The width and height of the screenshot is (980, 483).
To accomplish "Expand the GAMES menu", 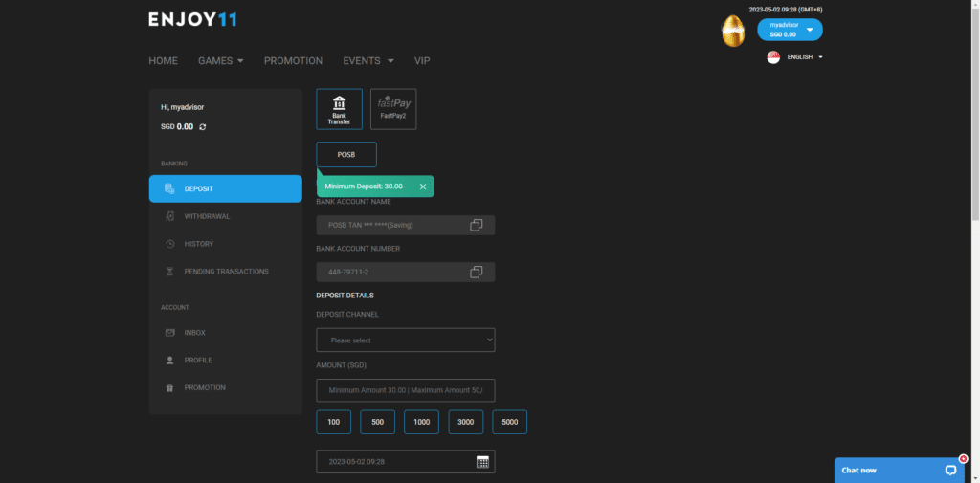I will pos(221,60).
